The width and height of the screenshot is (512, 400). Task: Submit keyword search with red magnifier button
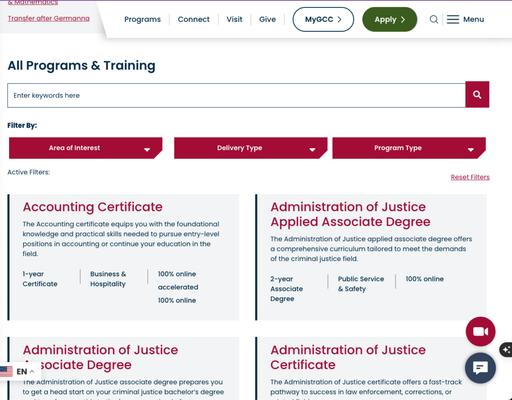point(477,95)
